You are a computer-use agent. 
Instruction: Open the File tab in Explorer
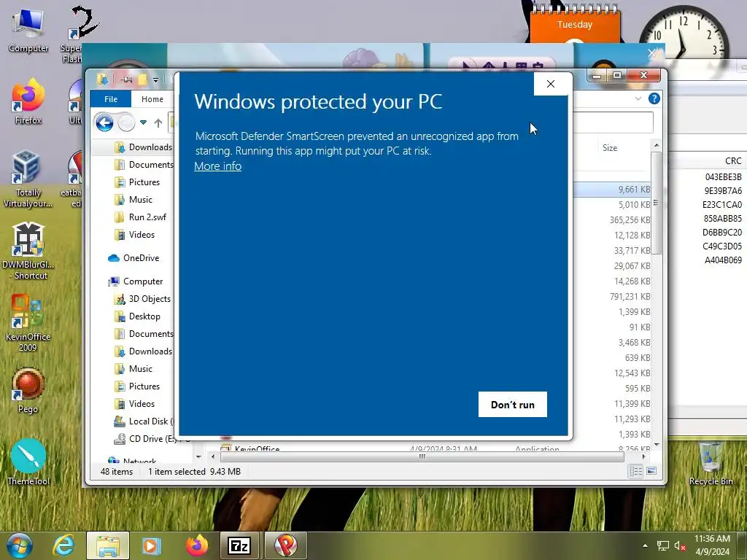tap(111, 99)
